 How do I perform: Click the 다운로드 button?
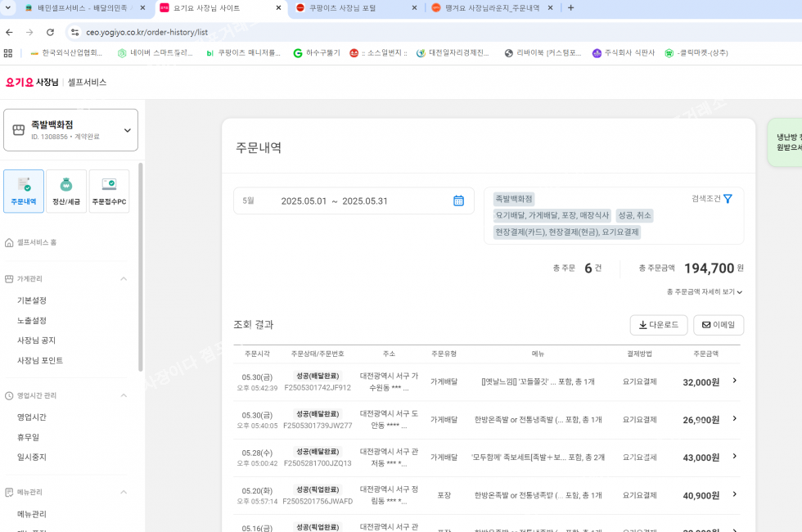(658, 325)
